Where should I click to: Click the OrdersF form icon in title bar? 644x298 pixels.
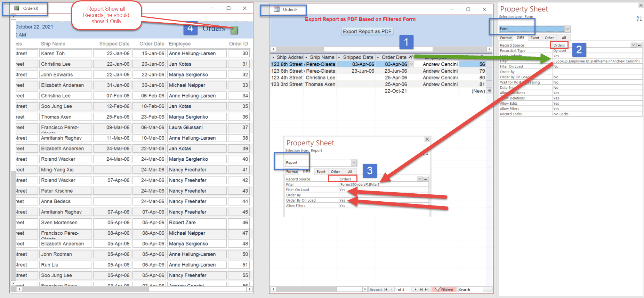[277, 9]
